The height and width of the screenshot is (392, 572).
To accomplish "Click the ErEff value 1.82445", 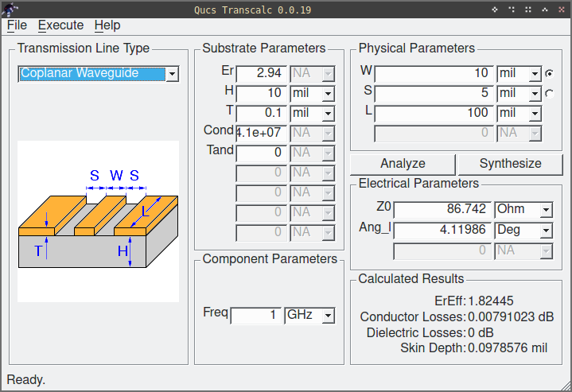I will click(491, 301).
